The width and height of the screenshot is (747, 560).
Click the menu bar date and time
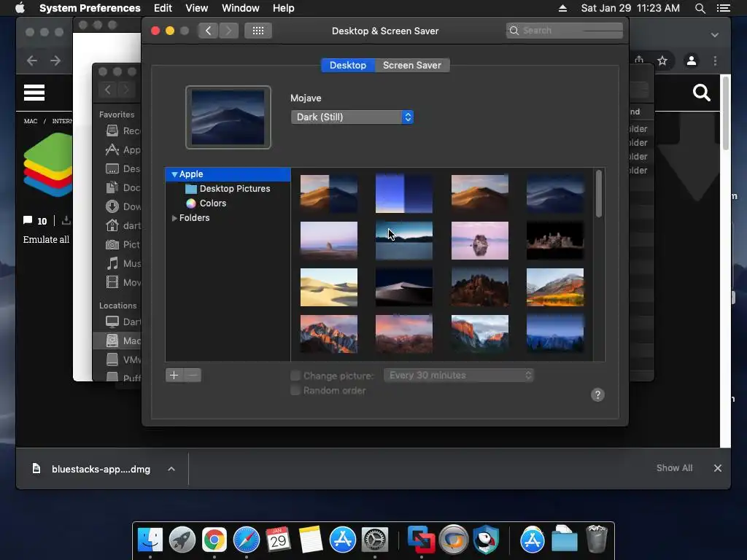pyautogui.click(x=630, y=8)
